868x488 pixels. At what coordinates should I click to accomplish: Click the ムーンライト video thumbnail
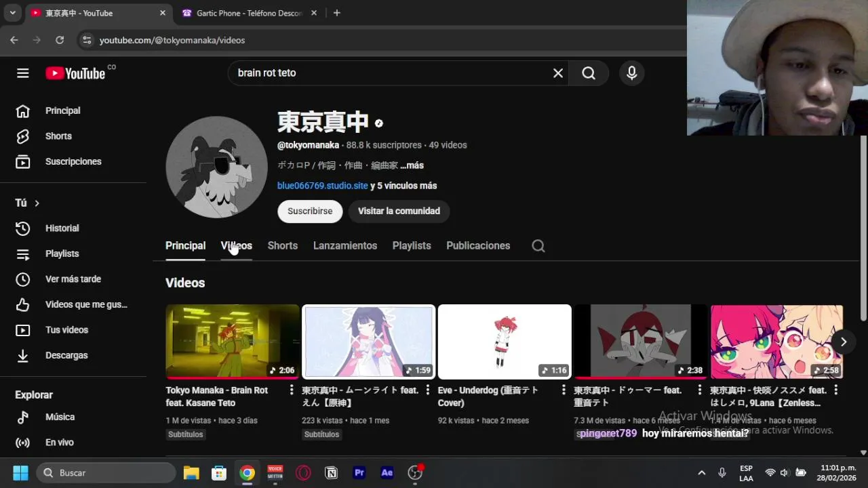(369, 342)
